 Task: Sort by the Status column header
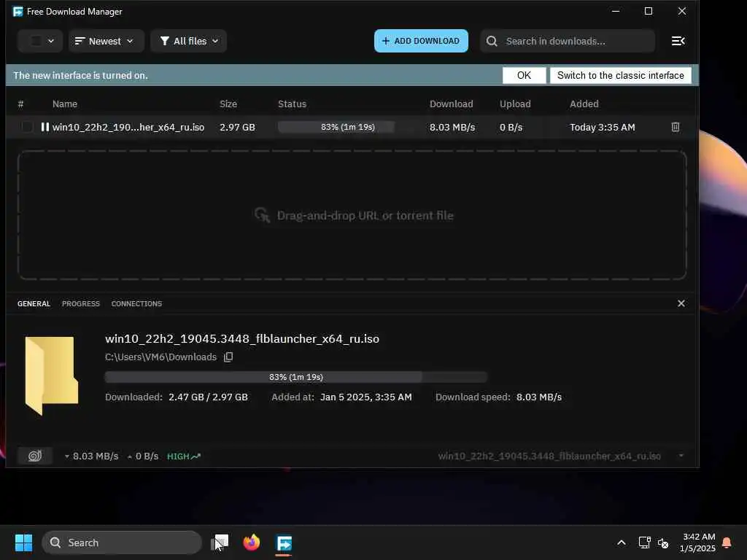point(292,104)
